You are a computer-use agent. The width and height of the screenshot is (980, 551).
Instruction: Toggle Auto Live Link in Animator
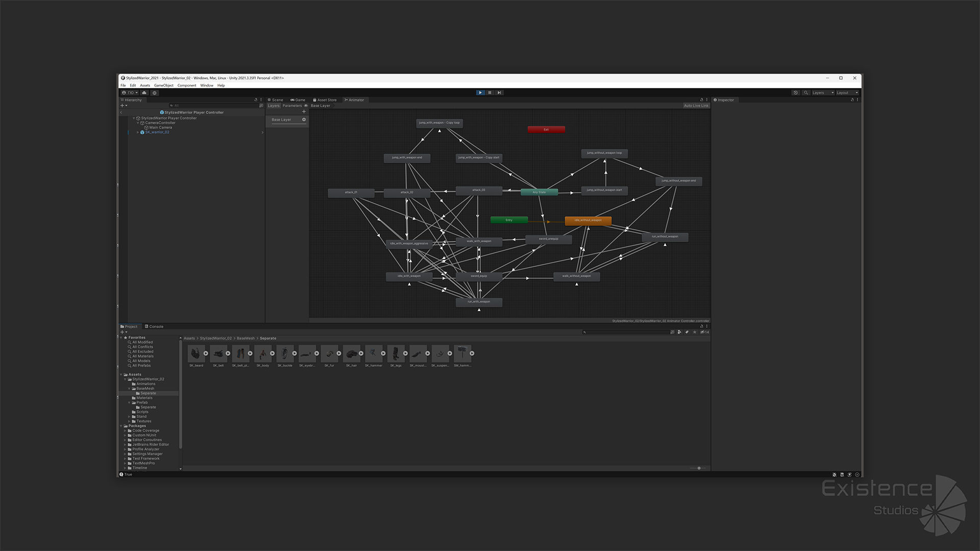pos(696,106)
